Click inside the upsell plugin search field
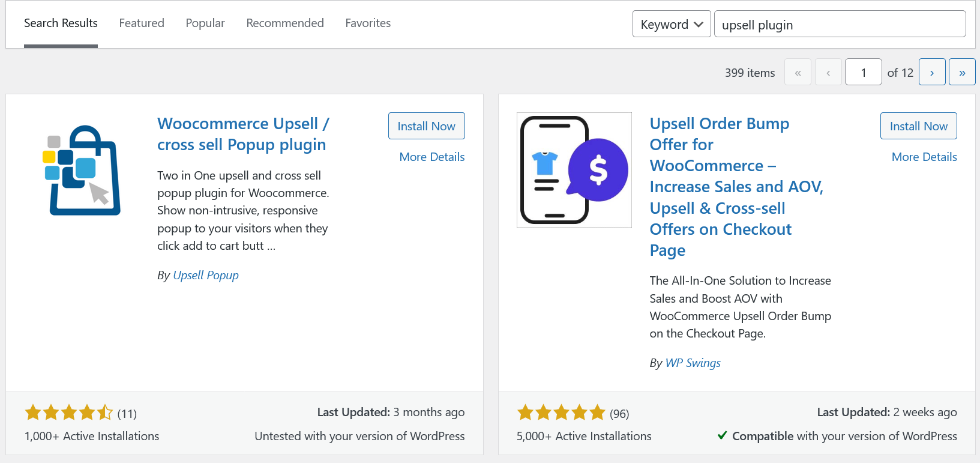 point(839,24)
